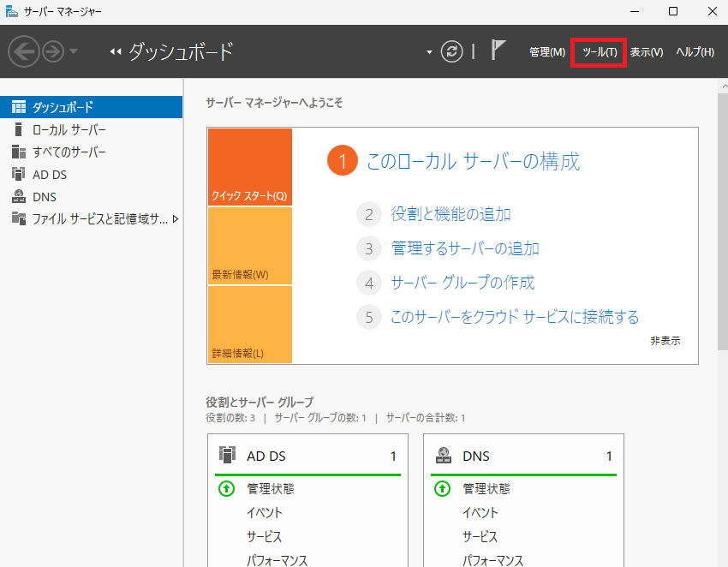Open DNS from the sidebar icon

(19, 196)
